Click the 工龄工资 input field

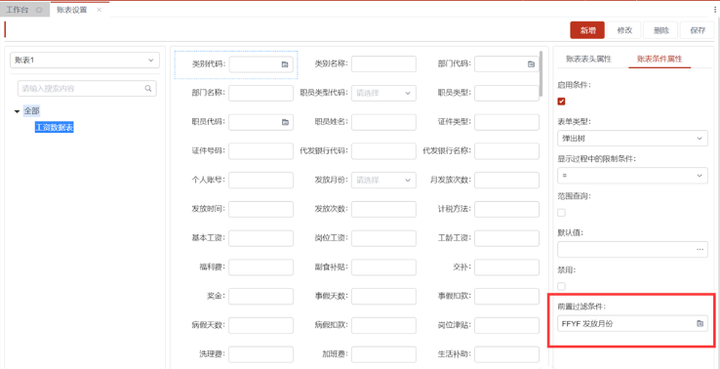pyautogui.click(x=507, y=238)
